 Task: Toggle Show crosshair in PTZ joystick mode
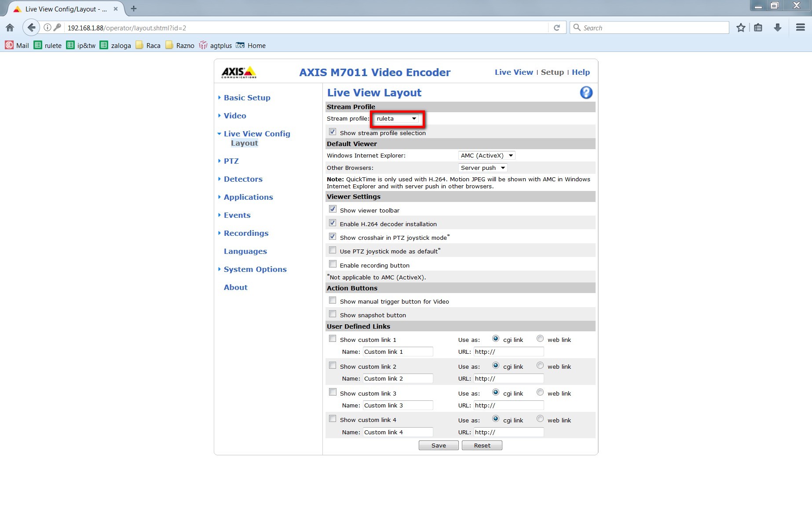coord(333,237)
